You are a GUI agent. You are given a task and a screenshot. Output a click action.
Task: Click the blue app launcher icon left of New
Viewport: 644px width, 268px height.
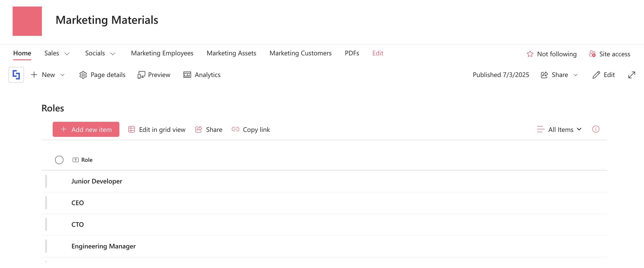(16, 75)
